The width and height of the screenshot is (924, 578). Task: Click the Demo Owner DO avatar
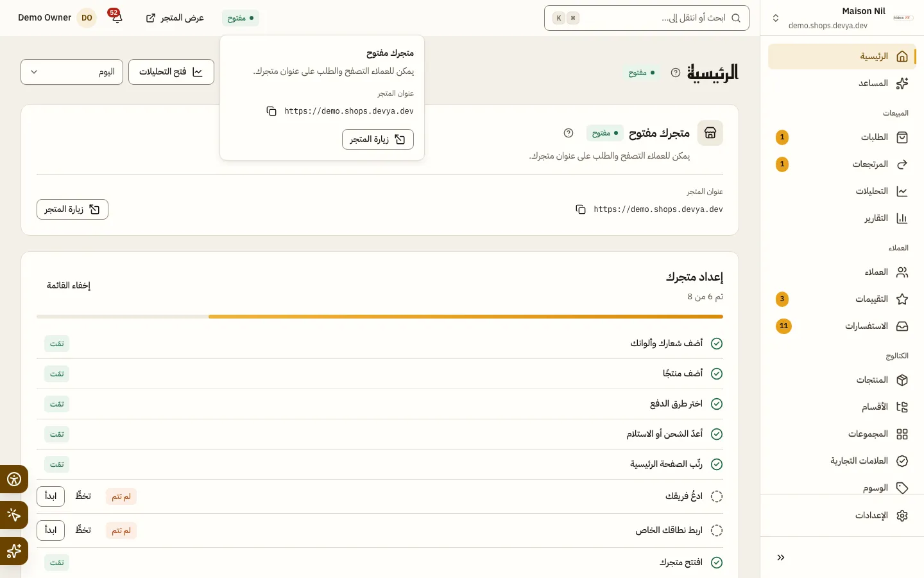[x=87, y=18]
